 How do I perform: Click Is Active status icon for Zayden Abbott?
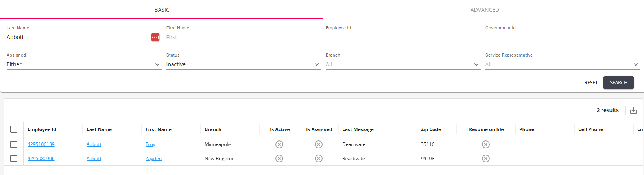coord(279,159)
